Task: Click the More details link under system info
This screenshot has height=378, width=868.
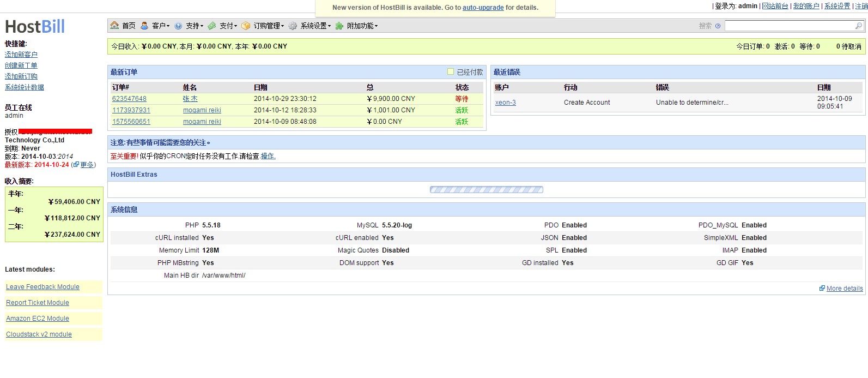Action: [845, 289]
